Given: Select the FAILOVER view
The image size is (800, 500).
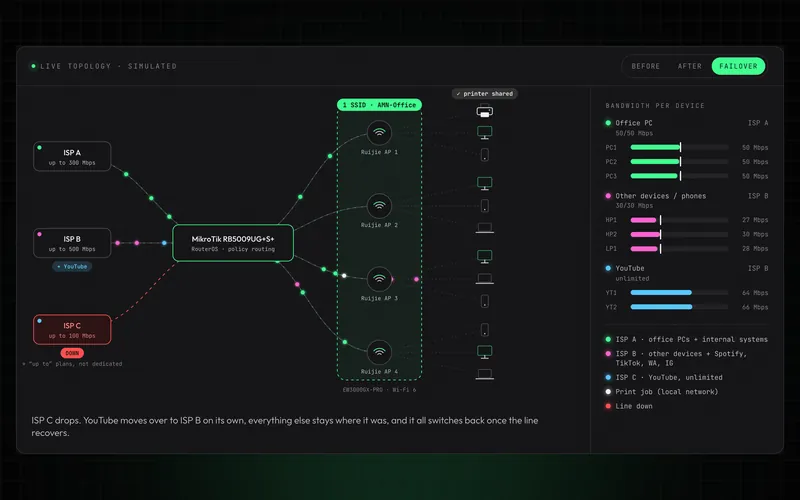Looking at the screenshot, I should pyautogui.click(x=738, y=66).
